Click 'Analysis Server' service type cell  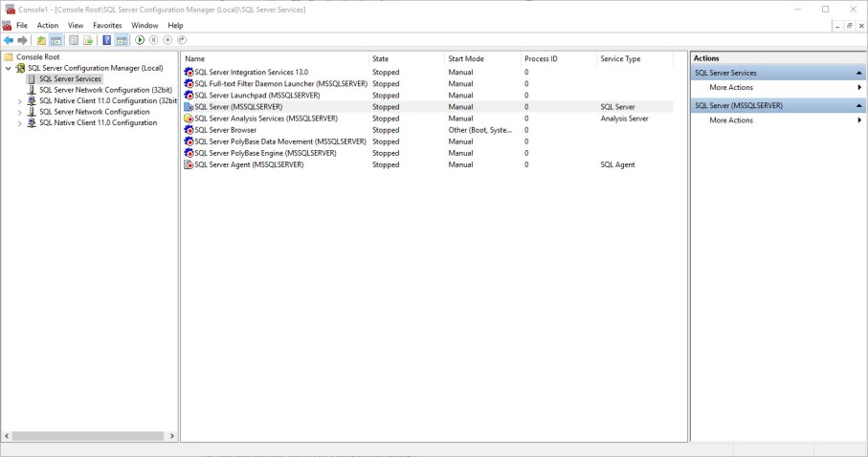624,119
